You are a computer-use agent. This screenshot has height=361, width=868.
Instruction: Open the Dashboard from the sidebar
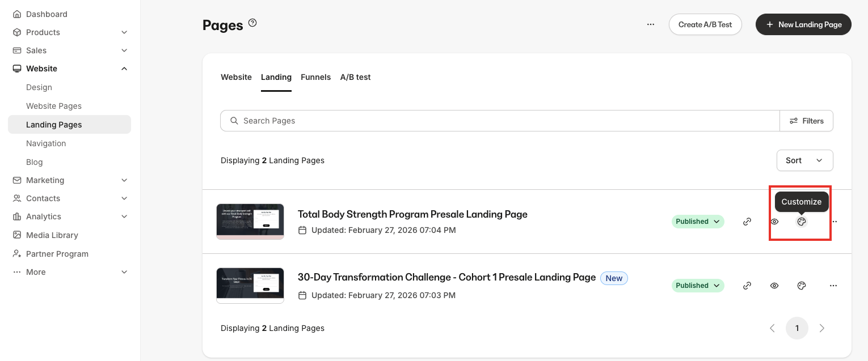pos(47,14)
